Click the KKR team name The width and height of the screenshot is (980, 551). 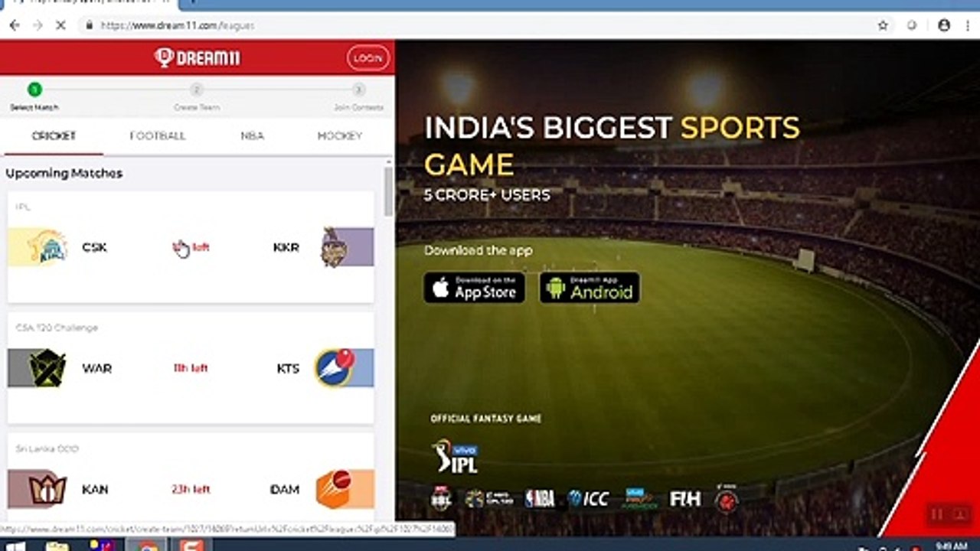[286, 247]
